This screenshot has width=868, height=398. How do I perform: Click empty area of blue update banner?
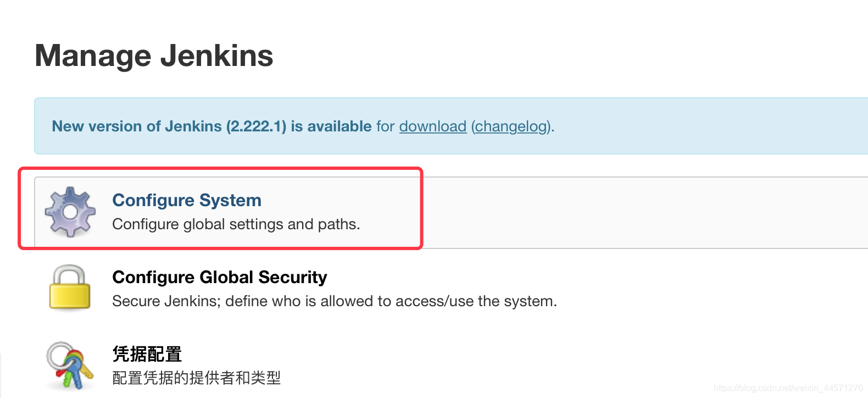click(x=709, y=126)
